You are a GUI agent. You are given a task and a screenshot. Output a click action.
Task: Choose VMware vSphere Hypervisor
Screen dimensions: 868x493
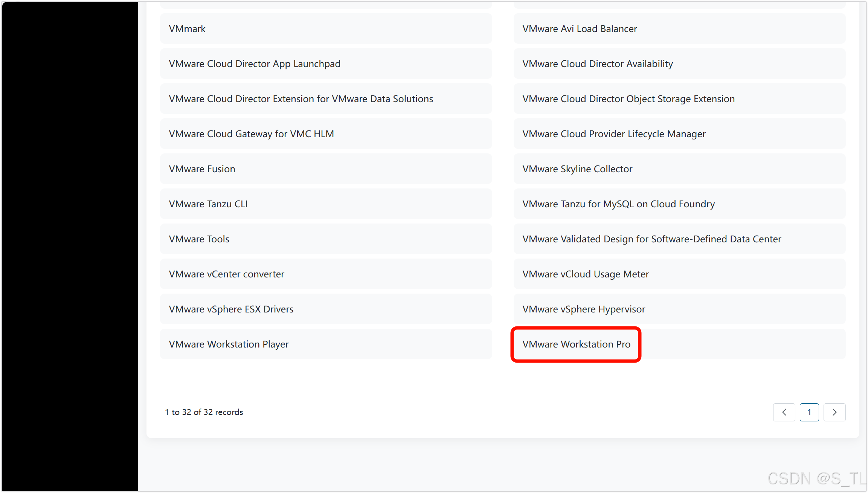pos(584,309)
